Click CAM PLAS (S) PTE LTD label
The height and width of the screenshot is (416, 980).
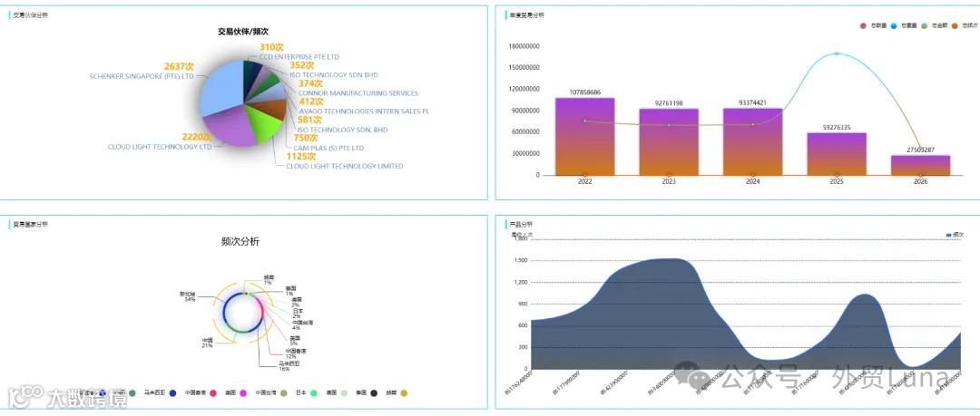(328, 148)
